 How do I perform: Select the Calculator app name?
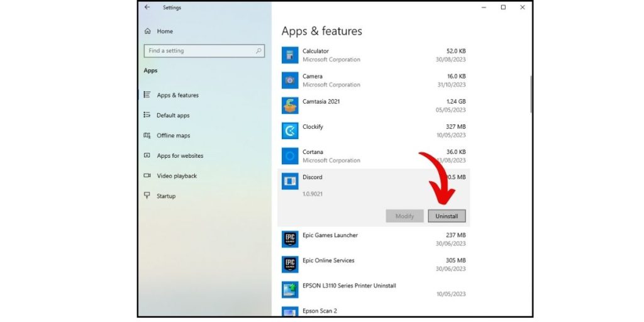(x=316, y=52)
